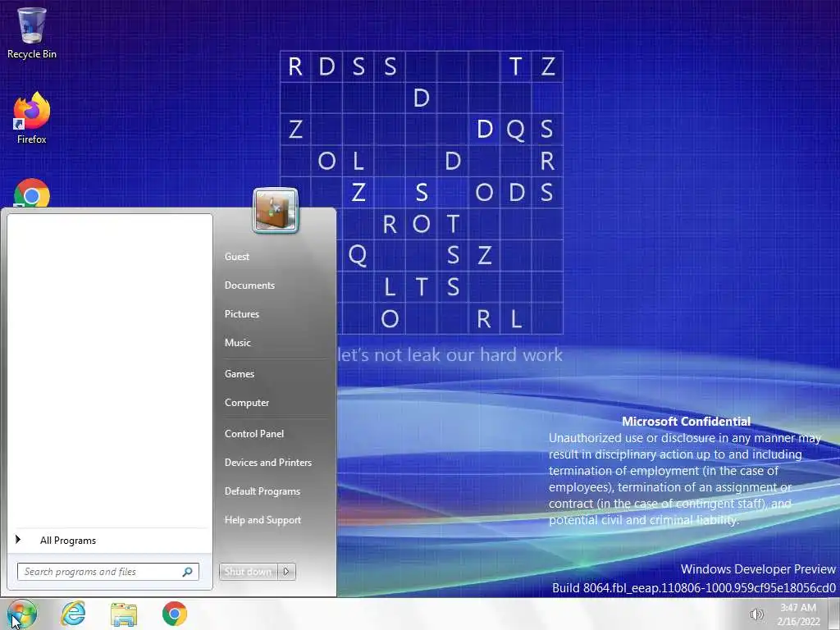The width and height of the screenshot is (840, 630).
Task: Open the Recycle Bin desktop icon
Action: (32, 33)
